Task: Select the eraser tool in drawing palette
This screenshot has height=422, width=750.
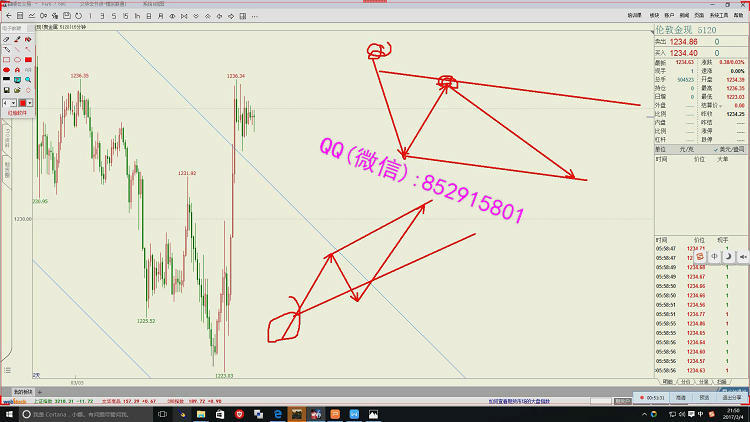Action: click(6, 39)
